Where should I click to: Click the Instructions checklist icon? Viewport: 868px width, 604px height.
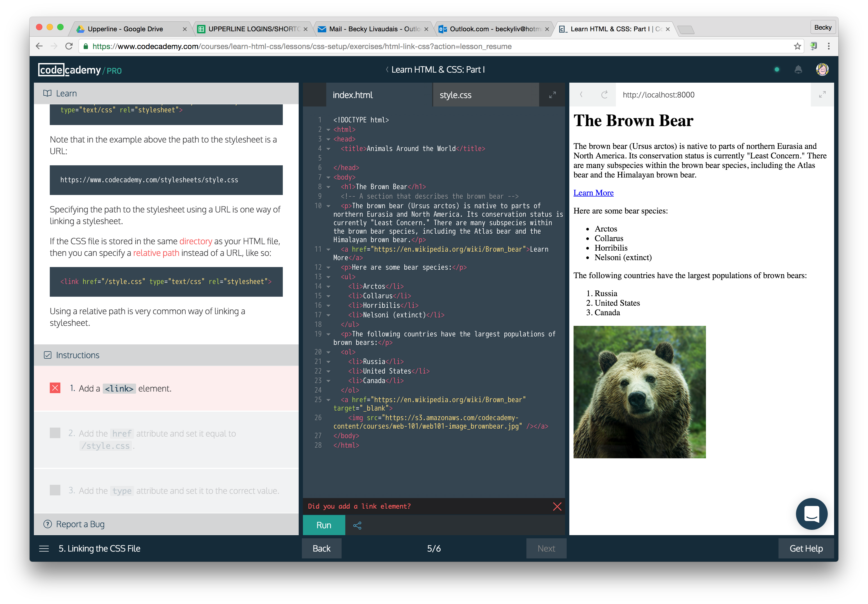tap(48, 355)
